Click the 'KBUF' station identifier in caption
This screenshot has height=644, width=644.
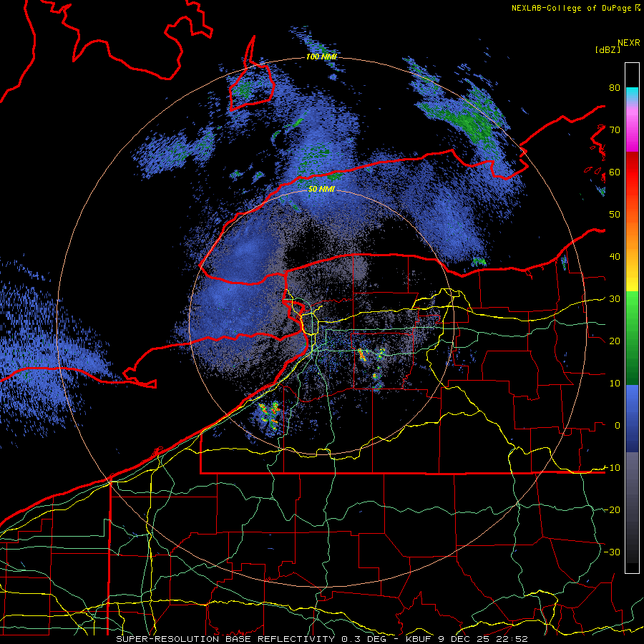click(419, 639)
